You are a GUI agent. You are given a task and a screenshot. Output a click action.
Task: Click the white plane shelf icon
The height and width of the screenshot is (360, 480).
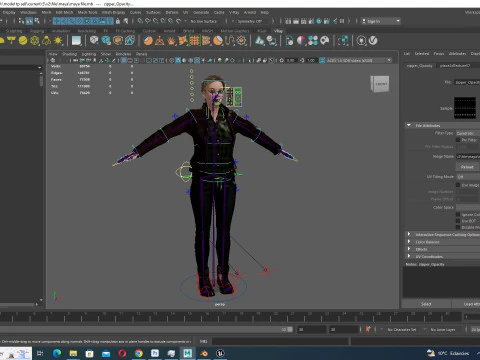tap(76, 41)
